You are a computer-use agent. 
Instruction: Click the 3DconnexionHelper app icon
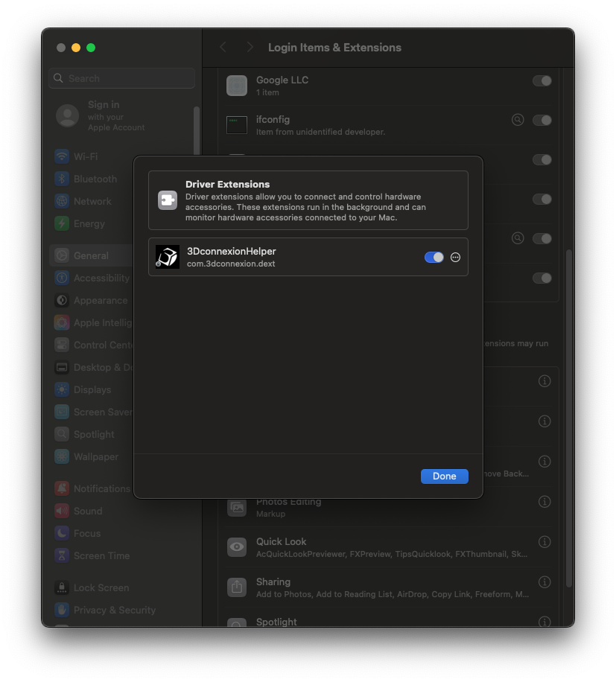coord(168,257)
